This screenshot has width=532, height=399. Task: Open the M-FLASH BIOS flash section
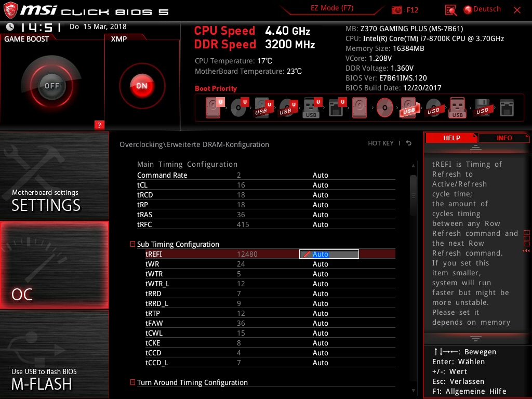click(54, 354)
